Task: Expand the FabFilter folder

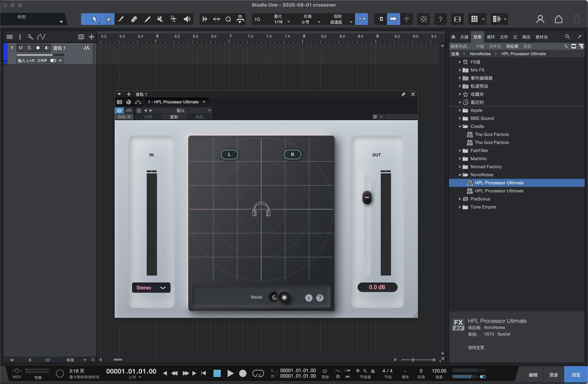Action: (x=460, y=151)
